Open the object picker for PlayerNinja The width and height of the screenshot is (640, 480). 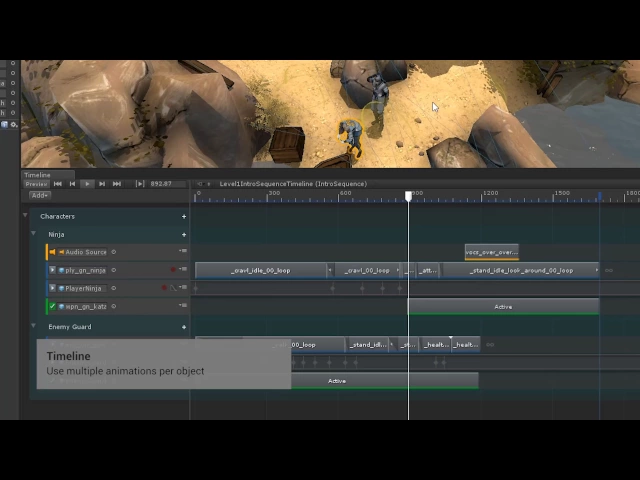click(114, 288)
